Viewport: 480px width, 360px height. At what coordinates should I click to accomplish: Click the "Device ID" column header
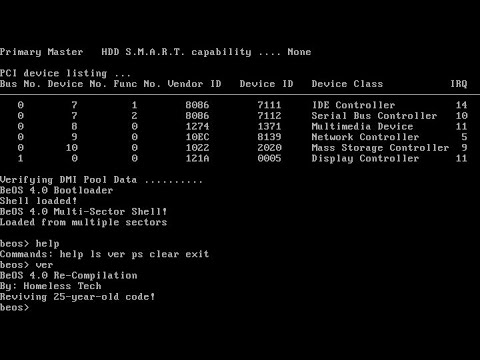266,84
